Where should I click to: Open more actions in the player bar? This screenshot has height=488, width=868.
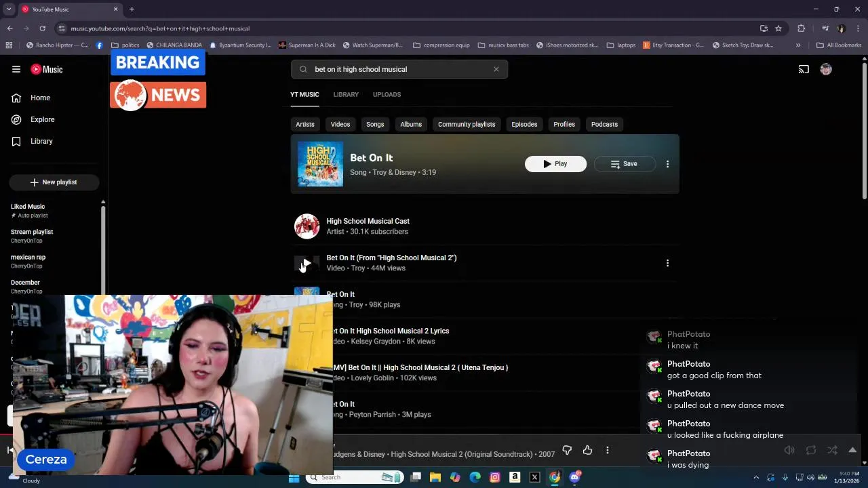click(608, 450)
